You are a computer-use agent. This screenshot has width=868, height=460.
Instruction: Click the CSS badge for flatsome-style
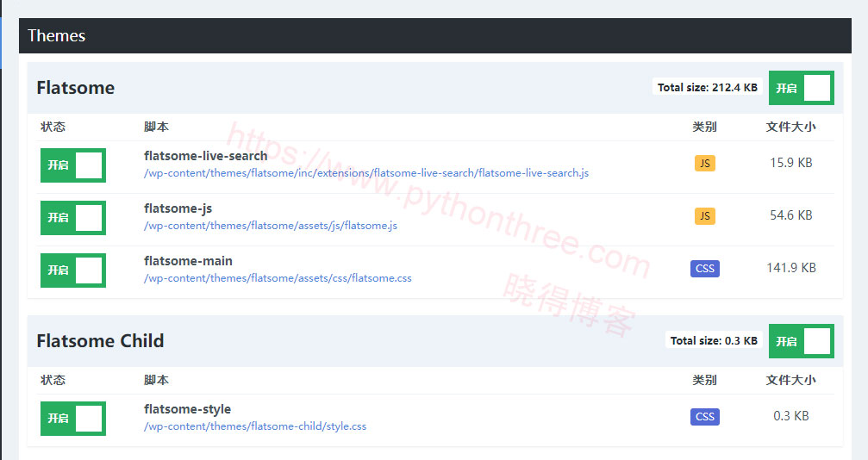(705, 417)
